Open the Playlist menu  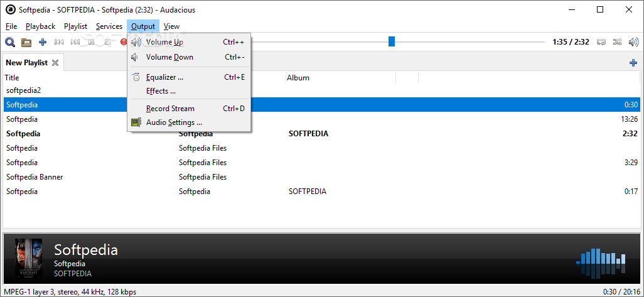click(75, 26)
